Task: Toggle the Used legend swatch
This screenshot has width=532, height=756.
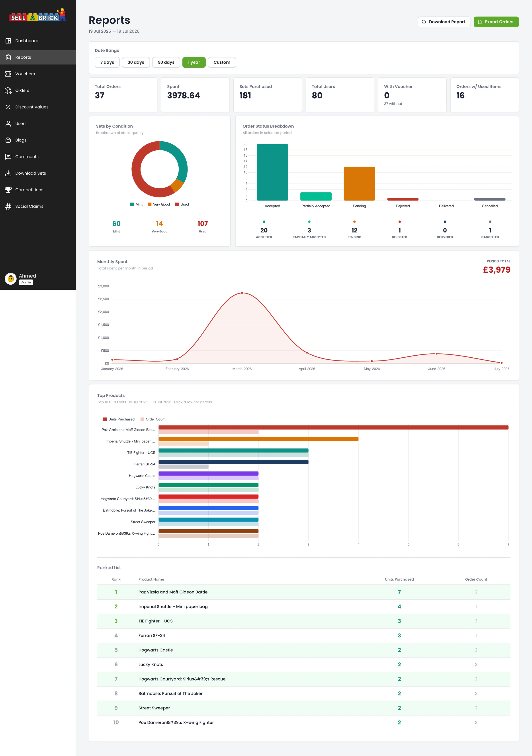Action: point(177,205)
